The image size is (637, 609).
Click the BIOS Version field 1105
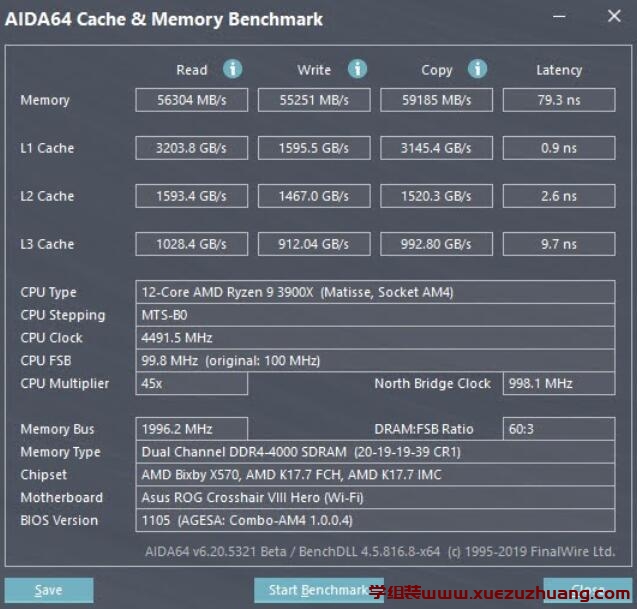(375, 520)
